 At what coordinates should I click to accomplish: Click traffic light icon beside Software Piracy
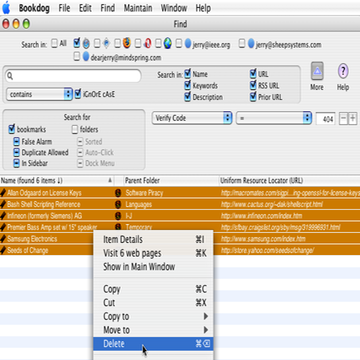pos(118,193)
